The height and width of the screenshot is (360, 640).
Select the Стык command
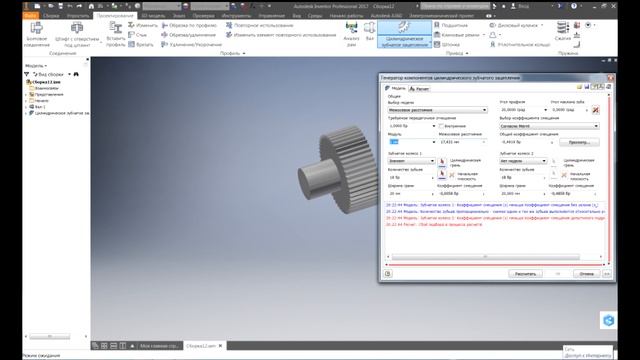pos(138,35)
